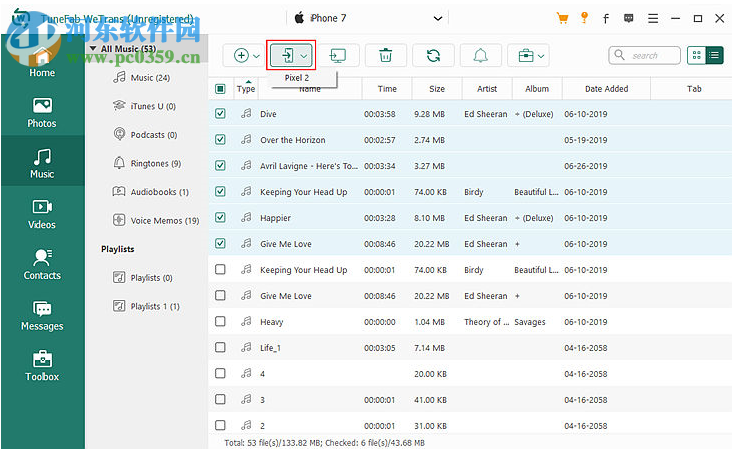The image size is (732, 450).
Task: Expand the Export to device dropdown arrow
Action: coord(304,56)
